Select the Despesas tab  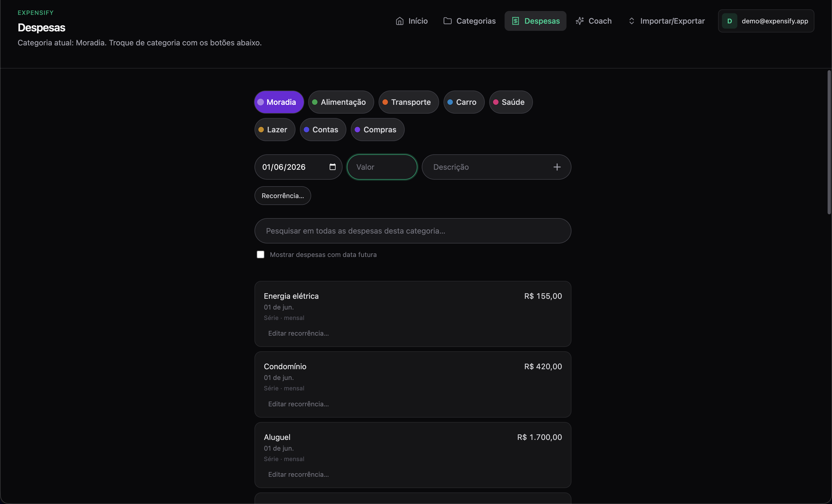535,21
